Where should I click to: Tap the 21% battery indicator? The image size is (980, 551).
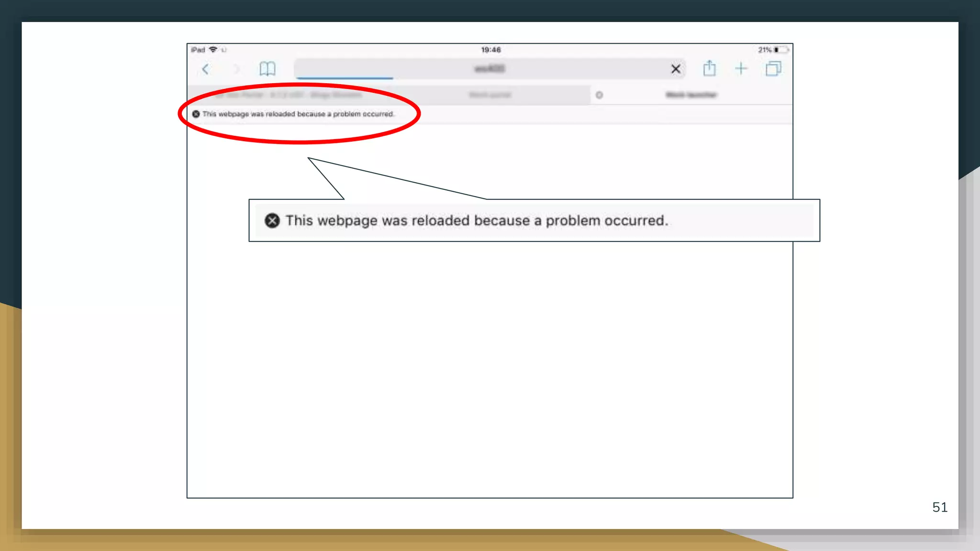click(773, 50)
